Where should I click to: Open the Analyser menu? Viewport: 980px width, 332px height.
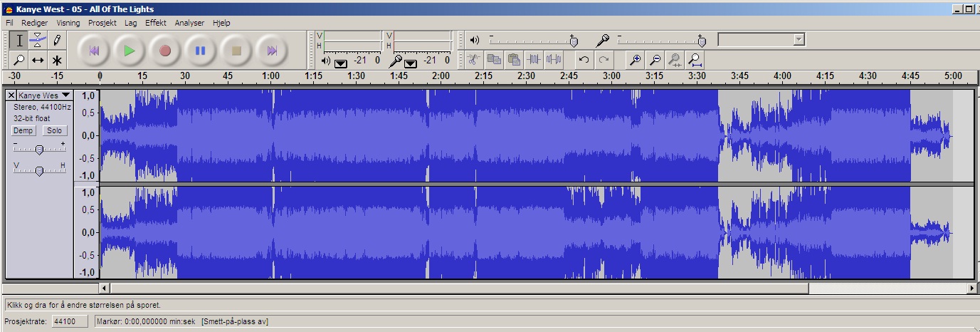coord(189,23)
